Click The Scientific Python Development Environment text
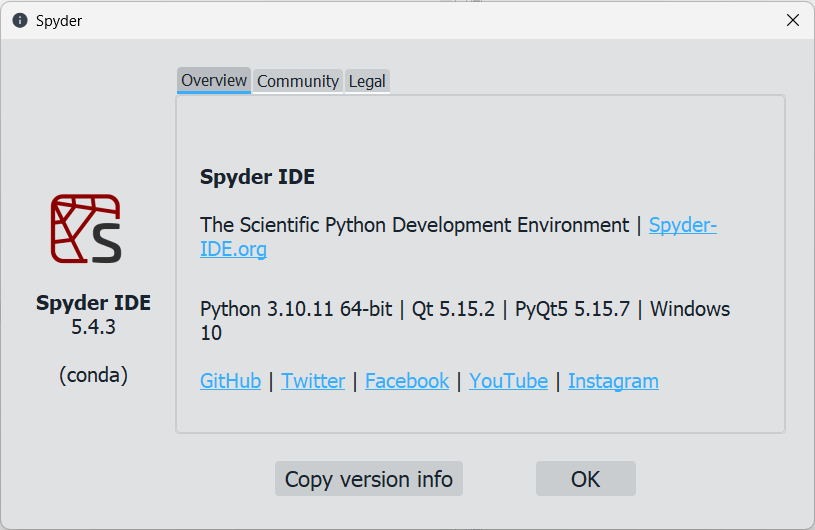815x530 pixels. click(414, 226)
